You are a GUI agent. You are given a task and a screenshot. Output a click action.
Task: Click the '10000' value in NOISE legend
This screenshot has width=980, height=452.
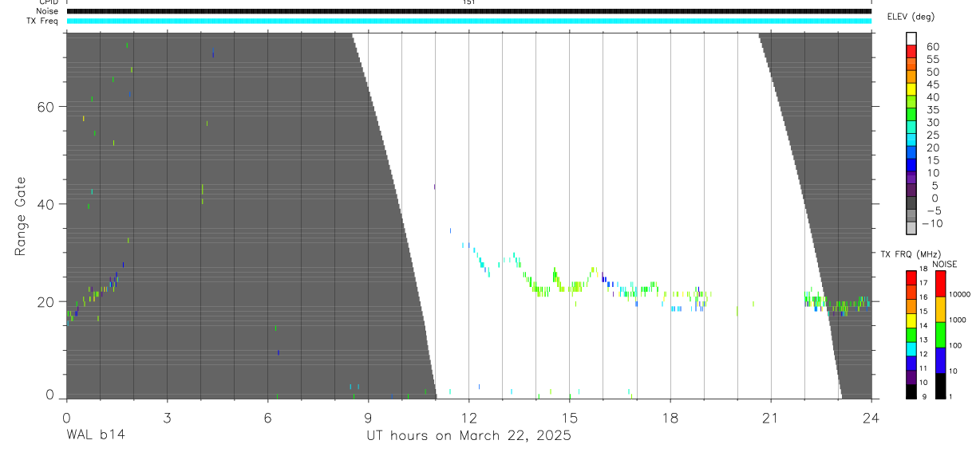(x=959, y=294)
